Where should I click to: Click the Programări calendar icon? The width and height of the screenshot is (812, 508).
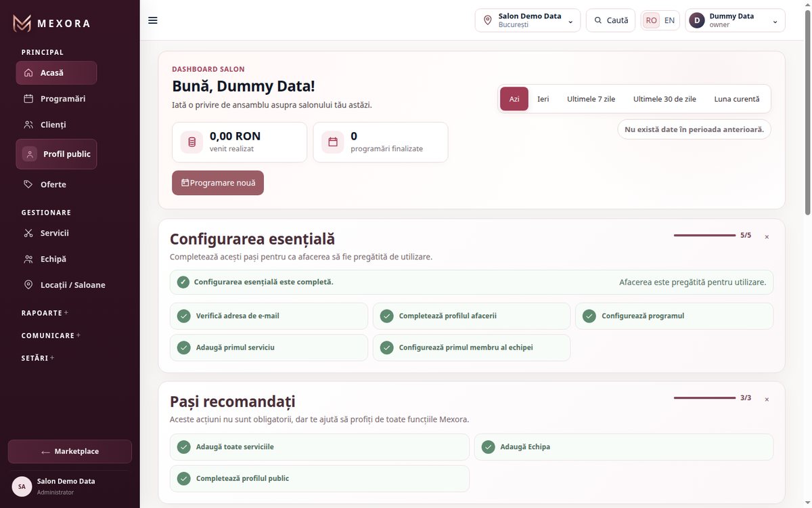click(x=28, y=99)
